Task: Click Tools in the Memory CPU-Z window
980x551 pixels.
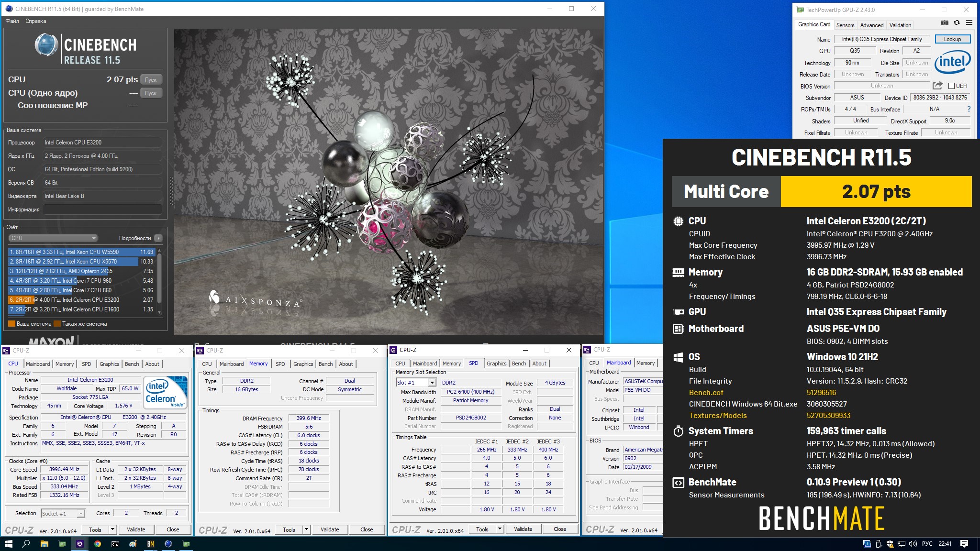Action: point(289,529)
